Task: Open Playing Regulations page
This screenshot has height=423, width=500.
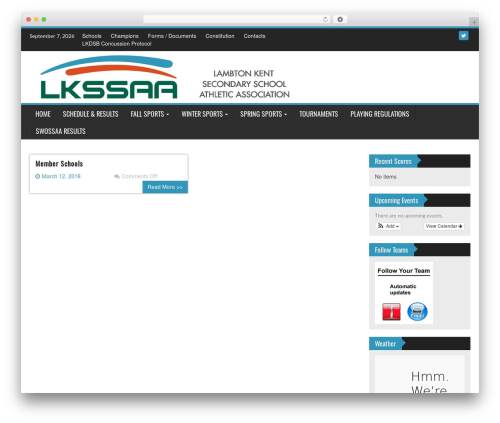Action: click(x=380, y=114)
